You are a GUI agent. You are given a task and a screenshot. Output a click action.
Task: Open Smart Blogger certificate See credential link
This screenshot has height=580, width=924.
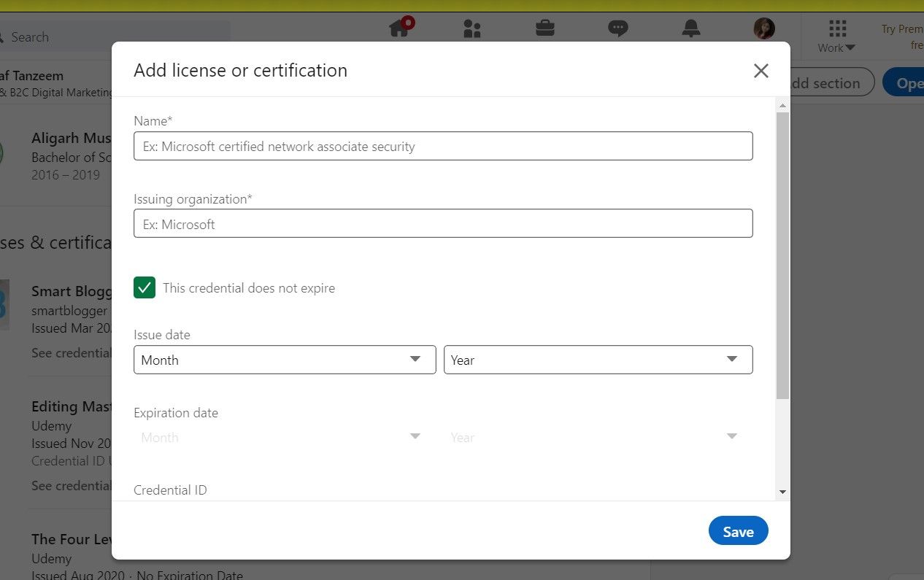tap(72, 353)
